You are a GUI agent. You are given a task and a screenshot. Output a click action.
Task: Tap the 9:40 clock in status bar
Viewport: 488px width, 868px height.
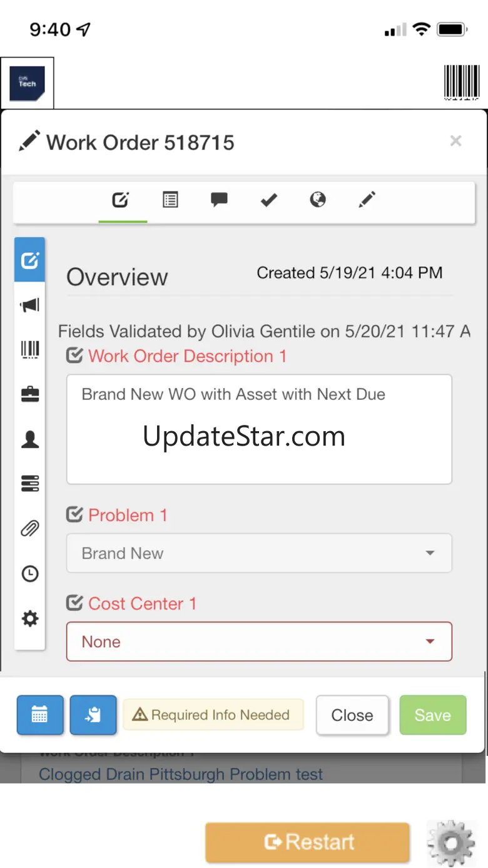pyautogui.click(x=50, y=29)
